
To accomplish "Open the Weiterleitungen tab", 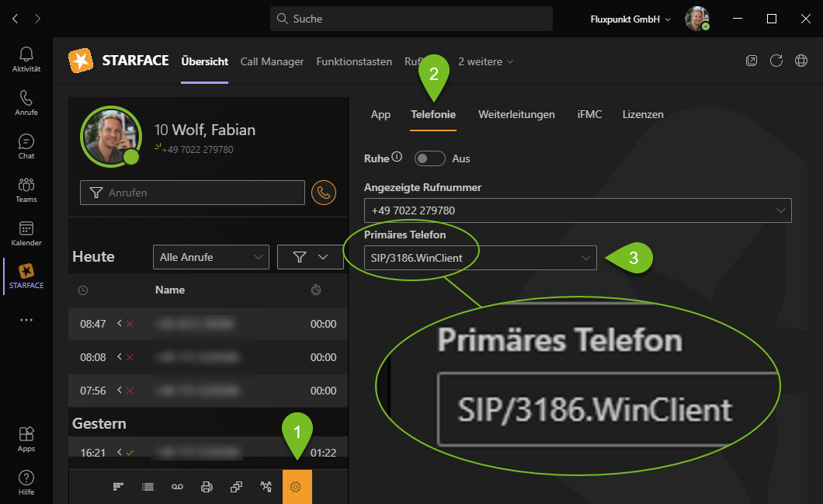I will 516,114.
